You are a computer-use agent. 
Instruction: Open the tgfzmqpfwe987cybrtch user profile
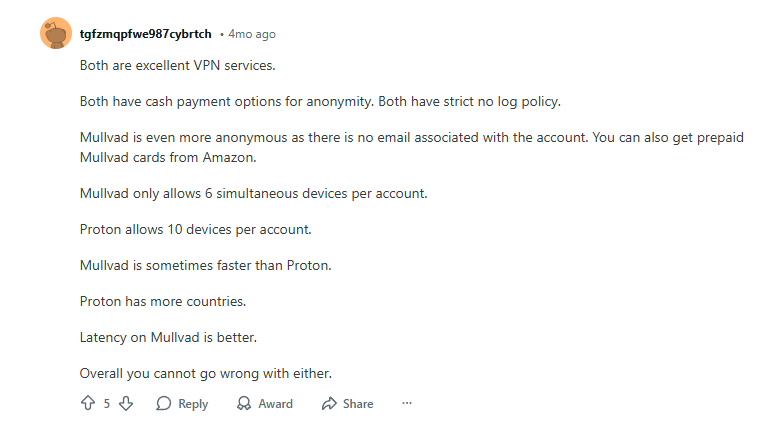pos(145,34)
